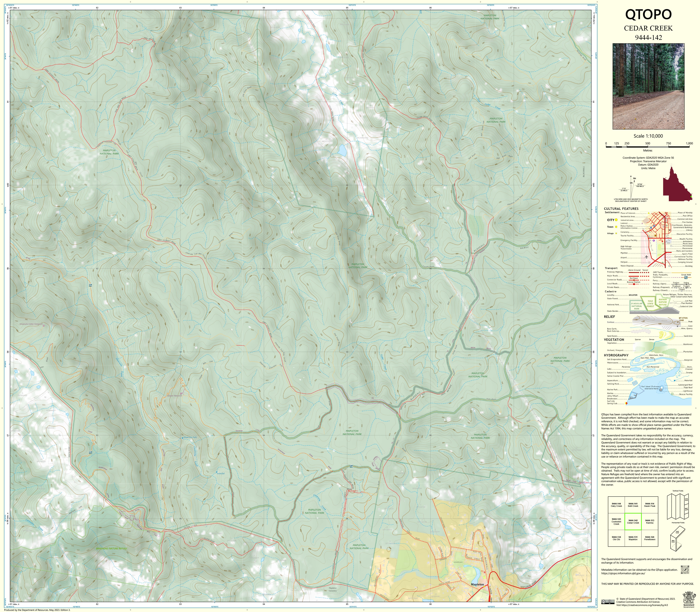The width and height of the screenshot is (700, 612).
Task: Click the forest road cover photograph
Action: click(649, 86)
